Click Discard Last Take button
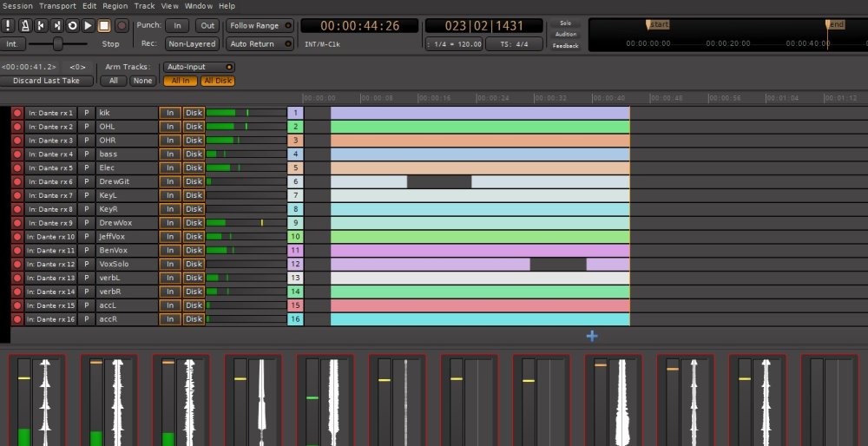Viewport: 868px width, 446px height. [46, 81]
